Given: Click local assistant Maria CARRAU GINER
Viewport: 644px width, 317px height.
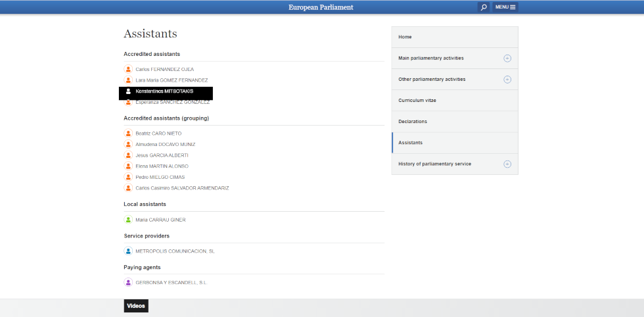Looking at the screenshot, I should (160, 220).
